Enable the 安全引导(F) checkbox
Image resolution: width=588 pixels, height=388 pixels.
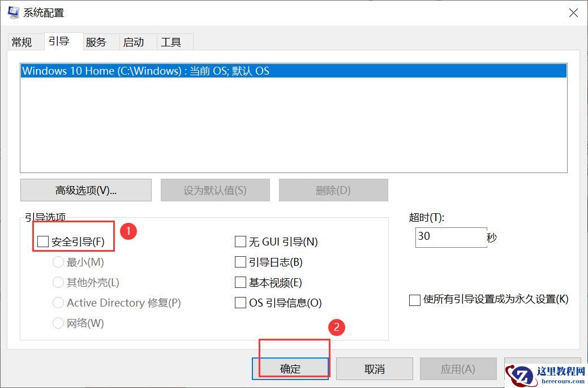[x=42, y=242]
